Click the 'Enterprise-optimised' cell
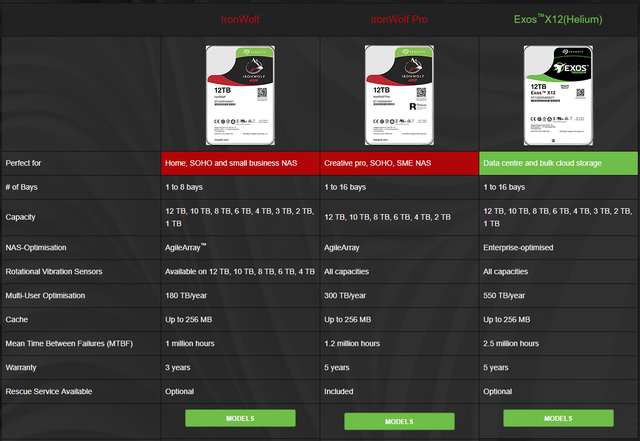This screenshot has width=640, height=441. click(558, 247)
